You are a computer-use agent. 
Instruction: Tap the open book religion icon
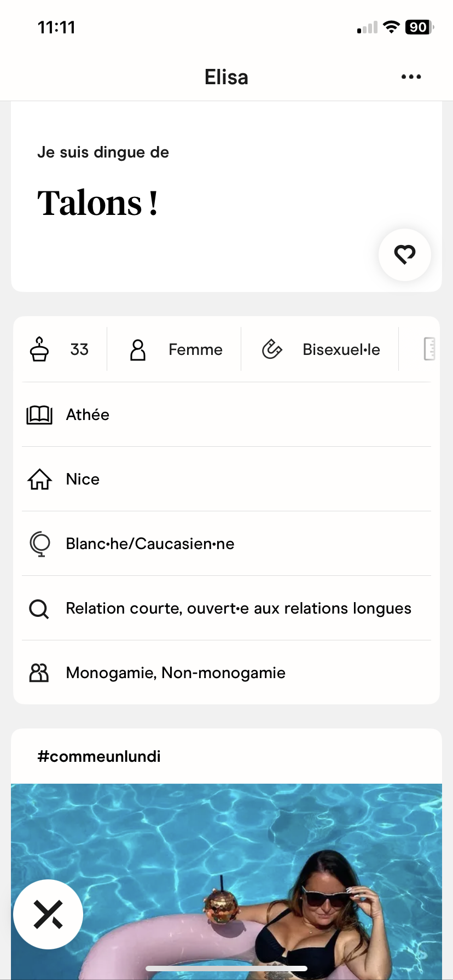click(x=39, y=415)
